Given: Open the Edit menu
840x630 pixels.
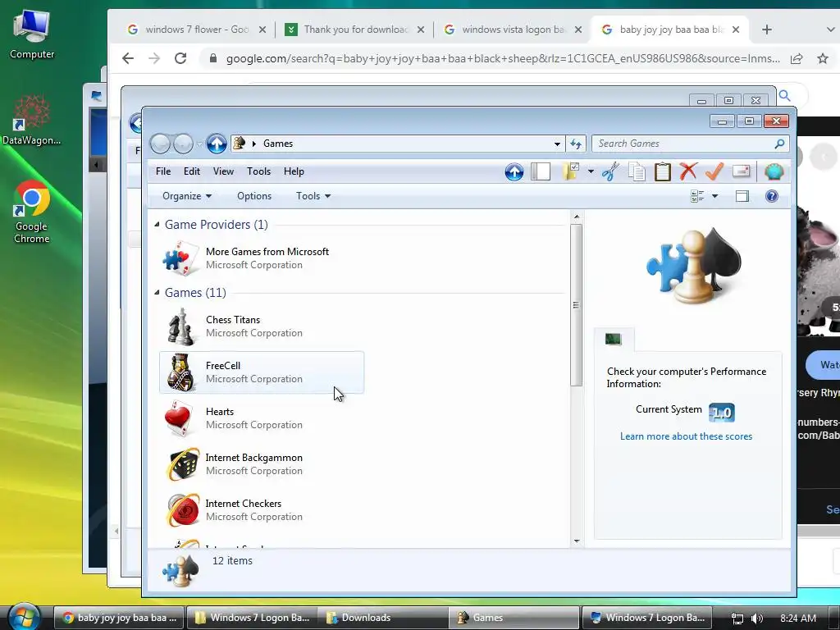Looking at the screenshot, I should [192, 171].
